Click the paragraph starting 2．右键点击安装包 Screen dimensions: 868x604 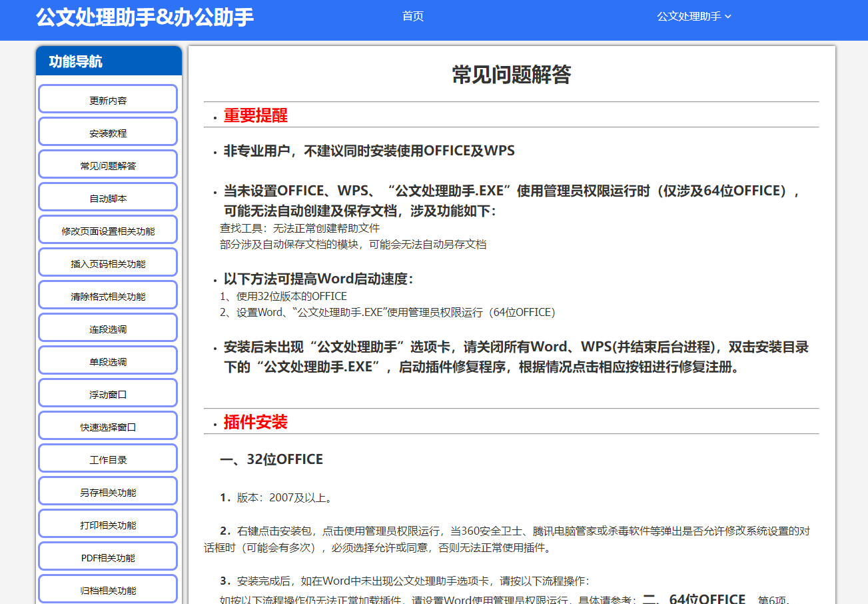pyautogui.click(x=507, y=539)
